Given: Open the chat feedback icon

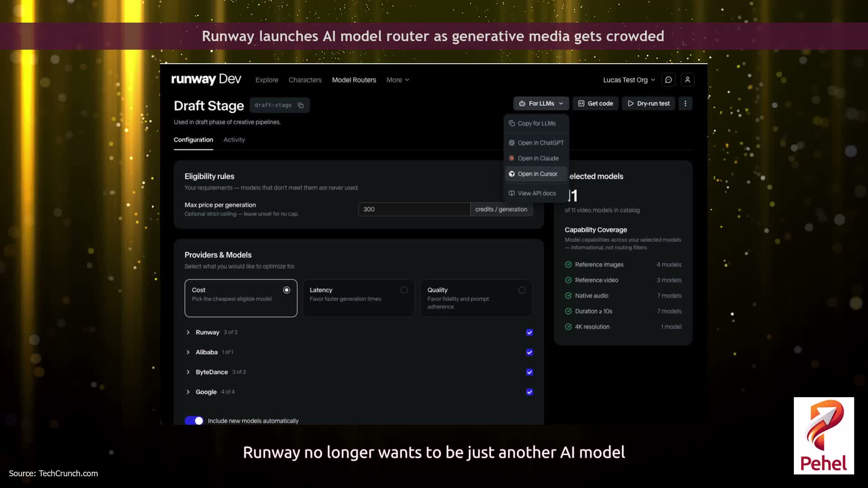Looking at the screenshot, I should 668,80.
